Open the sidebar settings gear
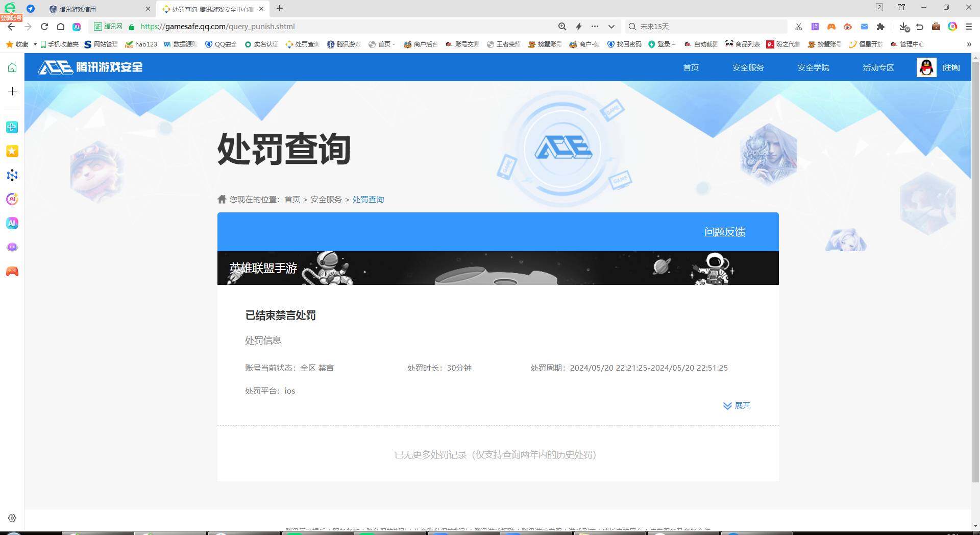Image resolution: width=980 pixels, height=535 pixels. 12,518
